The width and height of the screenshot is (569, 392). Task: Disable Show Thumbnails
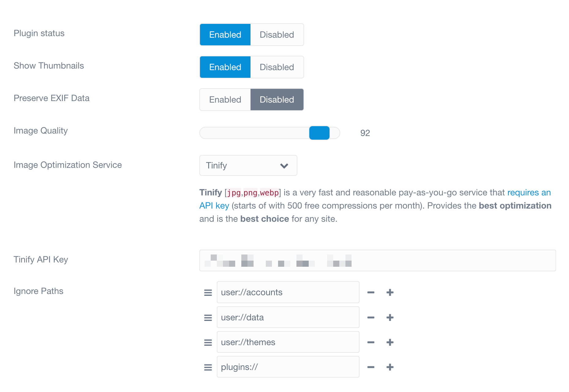coord(277,67)
